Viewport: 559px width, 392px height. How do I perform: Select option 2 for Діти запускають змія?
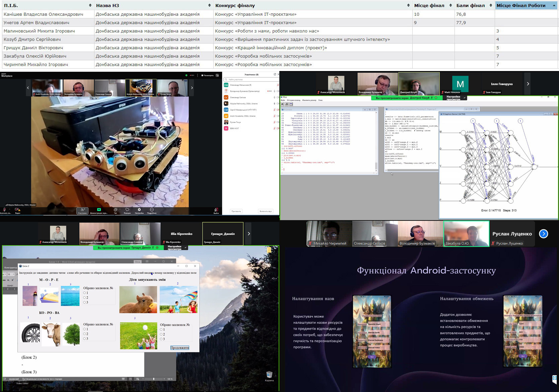[161, 334]
